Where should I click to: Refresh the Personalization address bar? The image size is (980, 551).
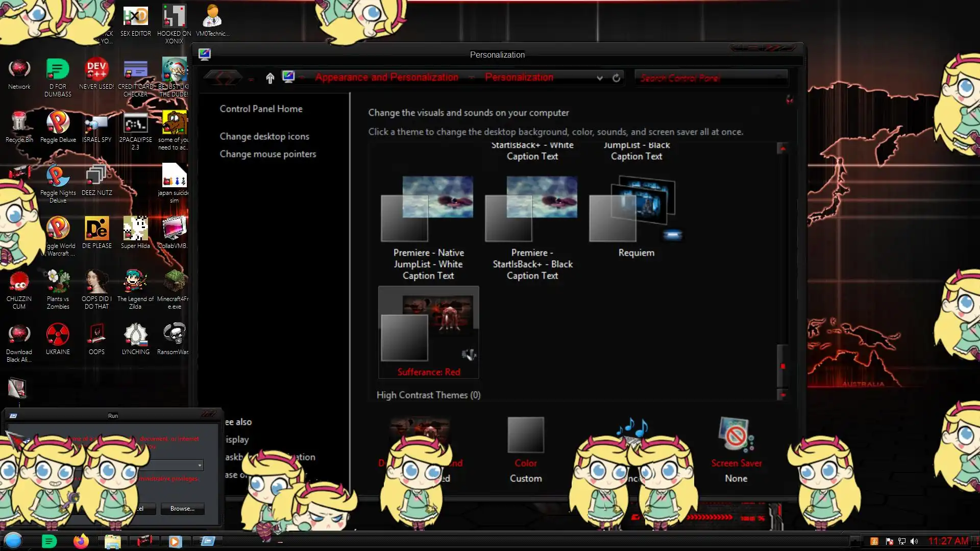616,78
